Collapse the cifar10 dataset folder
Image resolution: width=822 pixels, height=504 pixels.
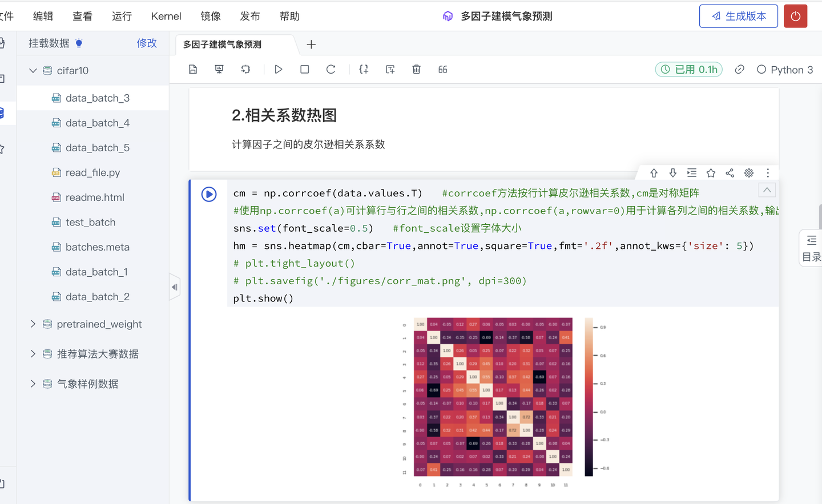pos(33,71)
